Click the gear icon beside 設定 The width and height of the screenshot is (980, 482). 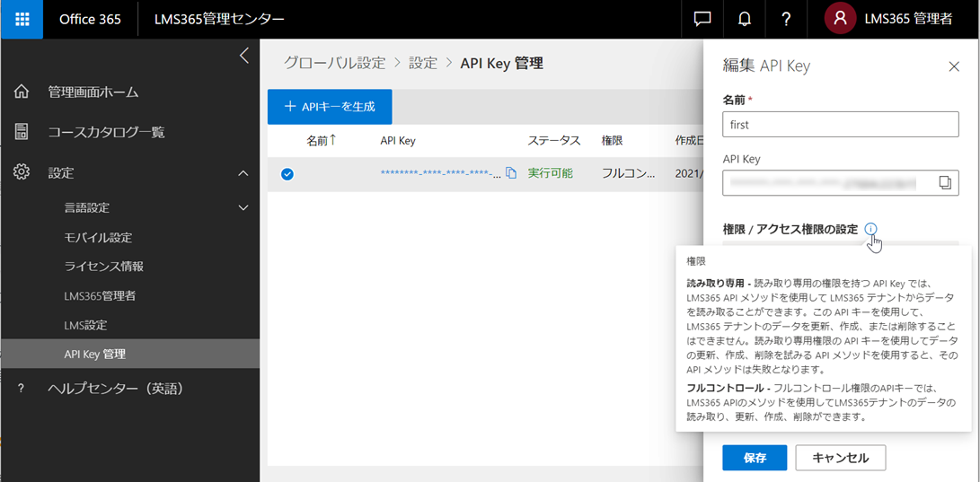22,172
